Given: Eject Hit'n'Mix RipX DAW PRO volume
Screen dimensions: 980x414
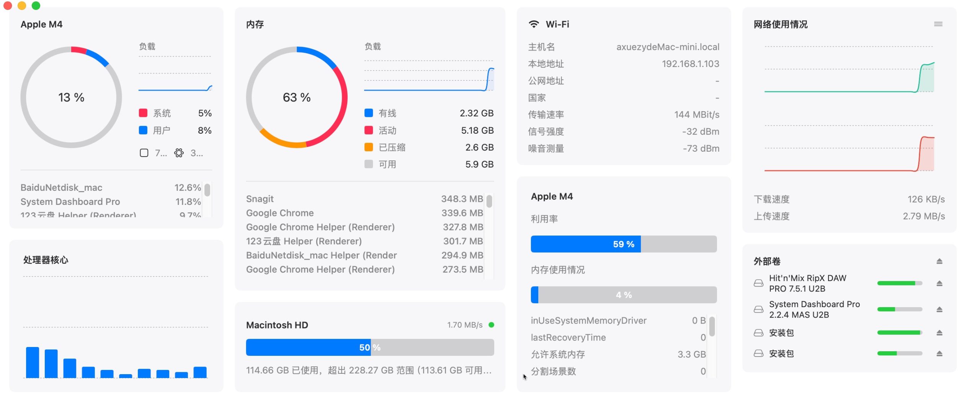Looking at the screenshot, I should point(939,283).
